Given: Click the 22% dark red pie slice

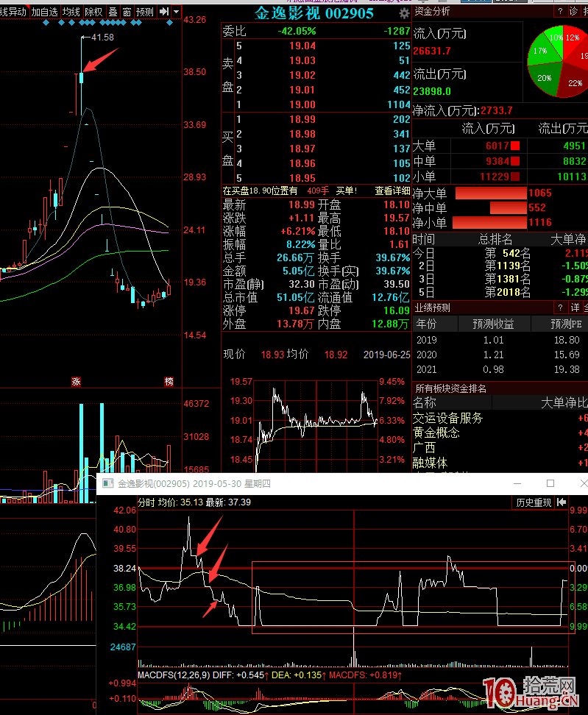Looking at the screenshot, I should tap(573, 82).
